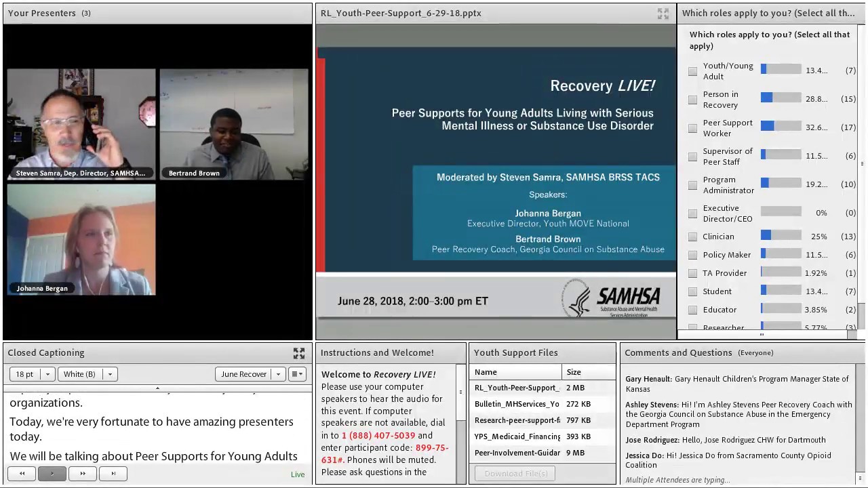Click the 797 KB size cell

coord(578,420)
